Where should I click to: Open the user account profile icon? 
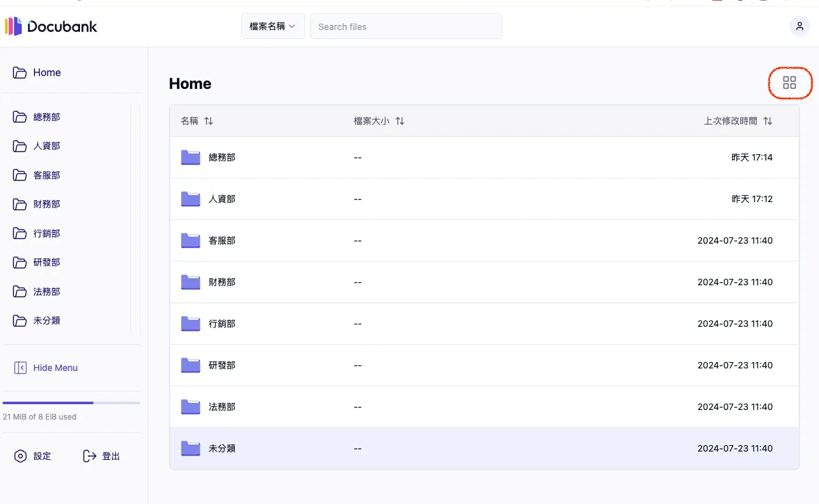click(x=799, y=26)
